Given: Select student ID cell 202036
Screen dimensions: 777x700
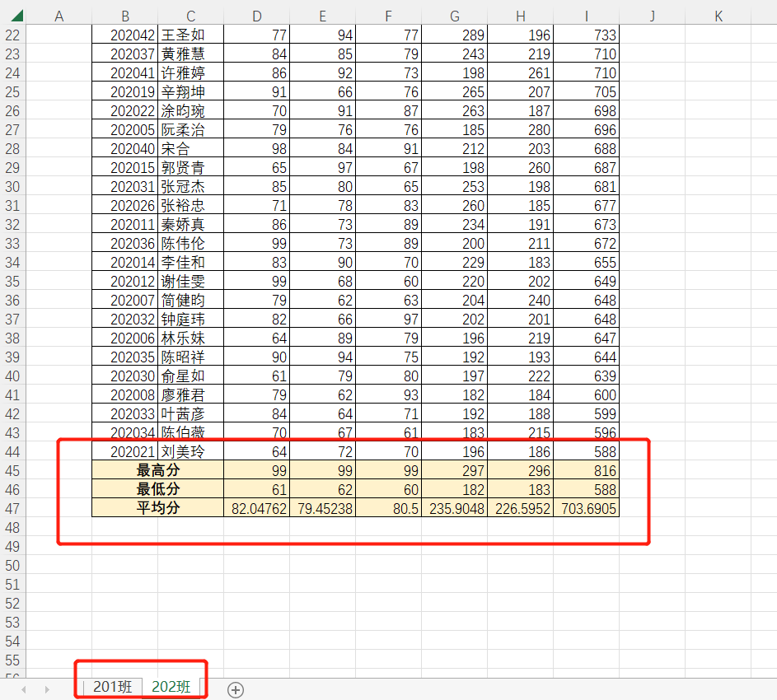Looking at the screenshot, I should [125, 243].
